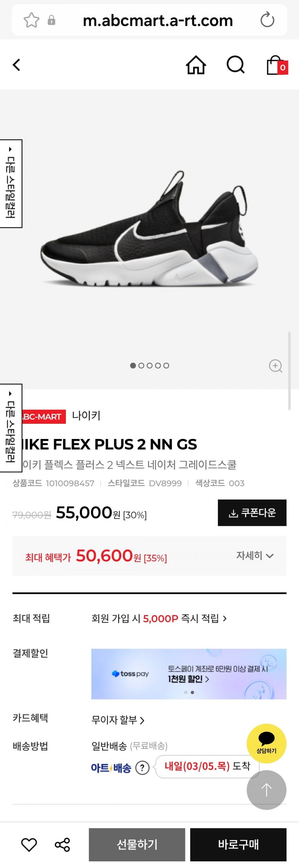Go back using the left arrow
This screenshot has width=299, height=868.
tap(17, 65)
